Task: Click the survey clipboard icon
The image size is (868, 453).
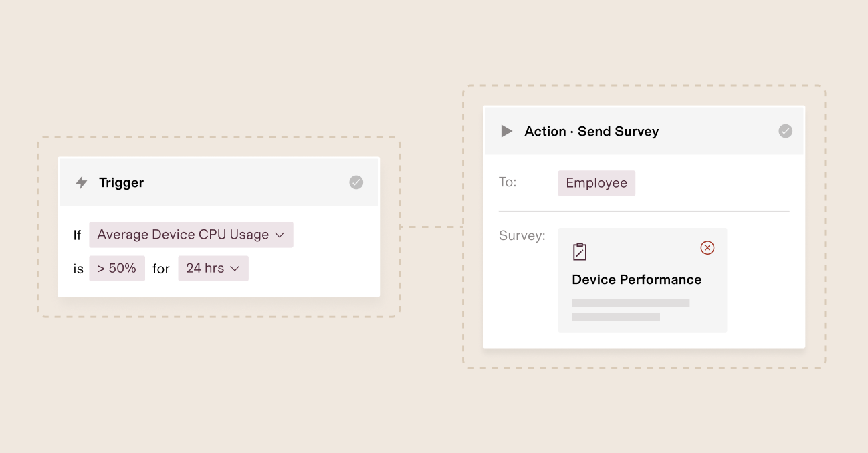Action: [x=580, y=251]
